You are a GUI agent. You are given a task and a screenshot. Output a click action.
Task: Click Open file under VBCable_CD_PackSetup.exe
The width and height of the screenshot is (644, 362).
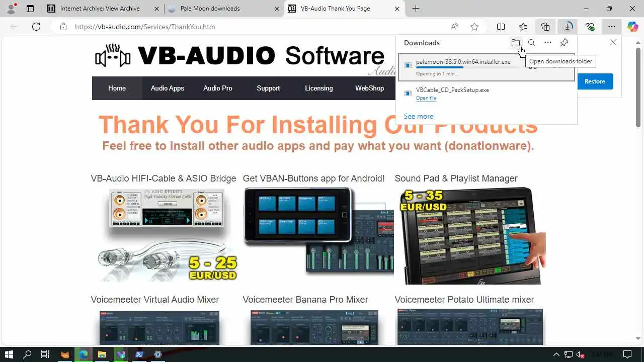426,98
